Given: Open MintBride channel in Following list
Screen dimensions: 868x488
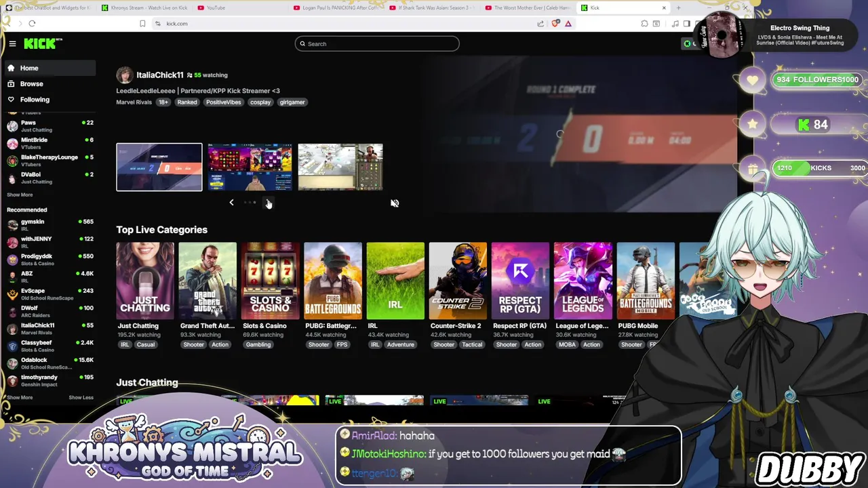Looking at the screenshot, I should click(x=50, y=143).
